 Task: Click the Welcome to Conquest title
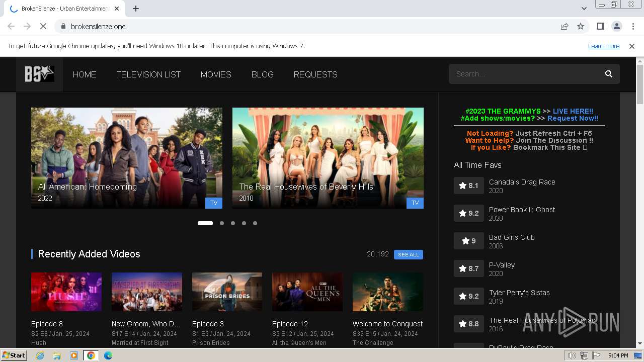click(x=387, y=324)
